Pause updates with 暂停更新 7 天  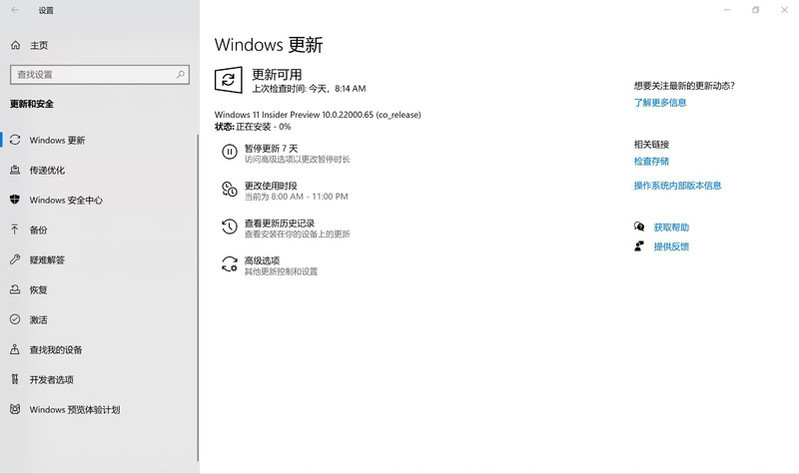click(271, 148)
